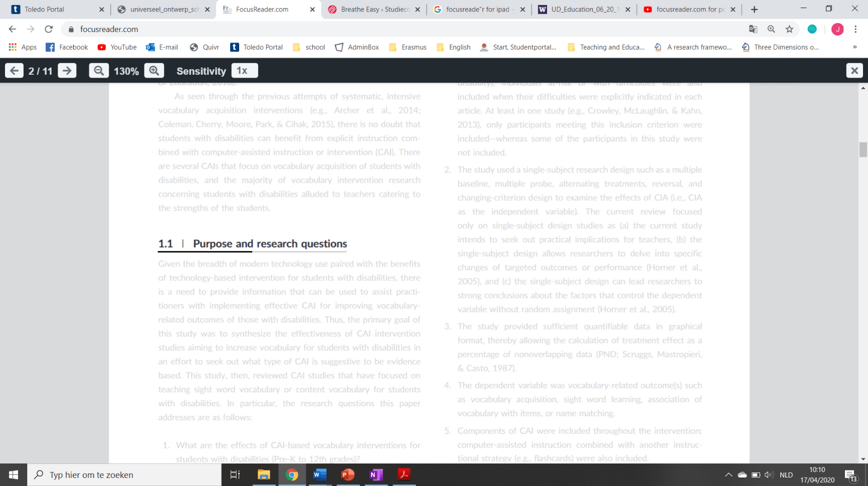This screenshot has width=868, height=486.
Task: Open the OneDrive cloud tray icon
Action: [742, 475]
